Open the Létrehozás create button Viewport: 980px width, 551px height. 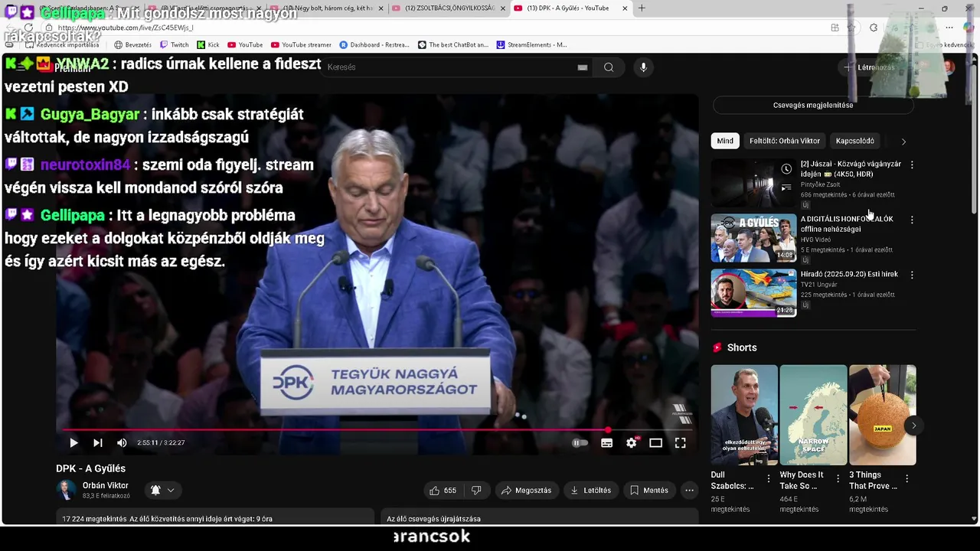[869, 67]
